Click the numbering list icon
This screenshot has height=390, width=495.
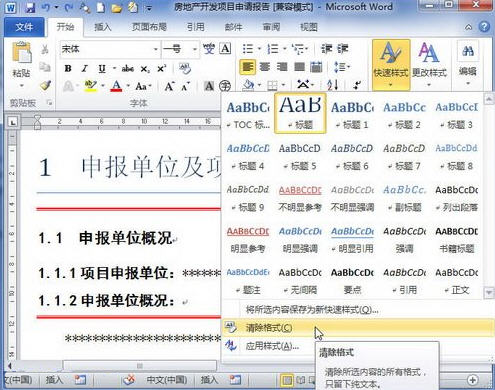(273, 49)
